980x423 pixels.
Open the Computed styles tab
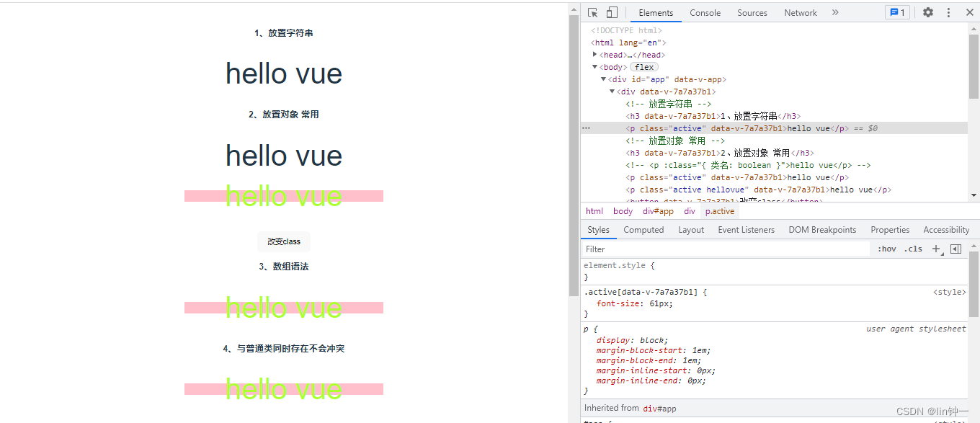tap(643, 230)
